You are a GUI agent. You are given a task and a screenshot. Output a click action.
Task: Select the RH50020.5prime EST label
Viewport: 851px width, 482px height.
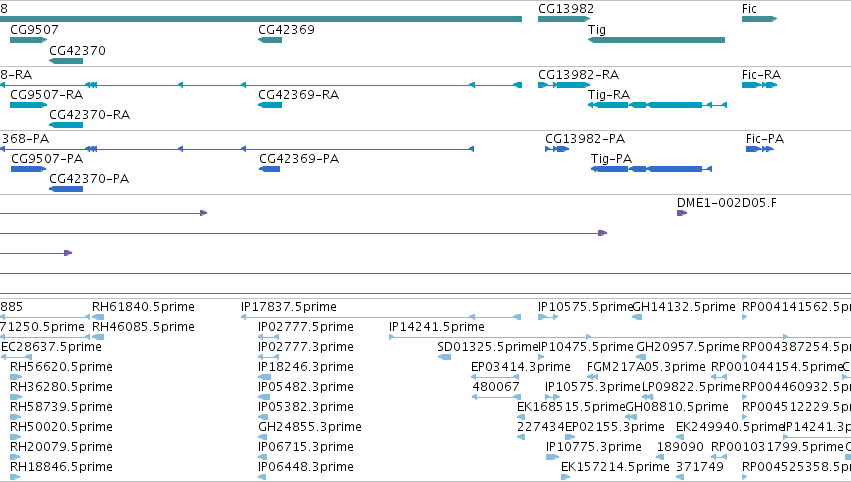61,427
